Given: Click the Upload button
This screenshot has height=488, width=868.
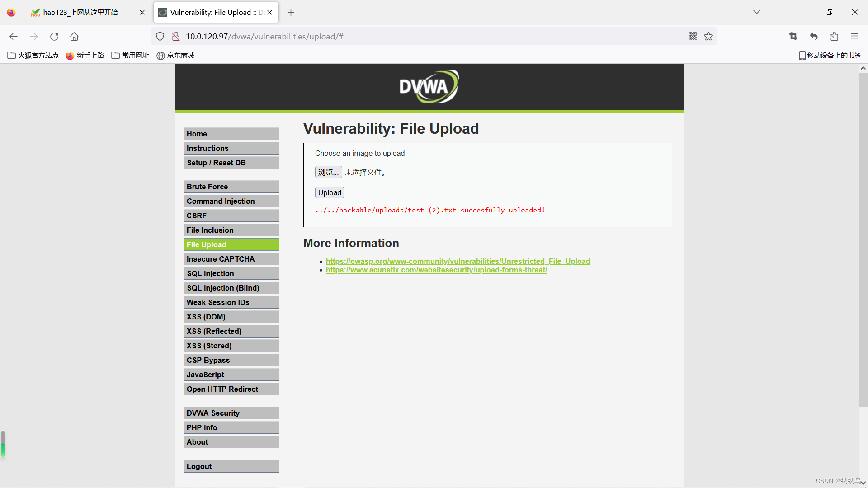Looking at the screenshot, I should pos(330,192).
